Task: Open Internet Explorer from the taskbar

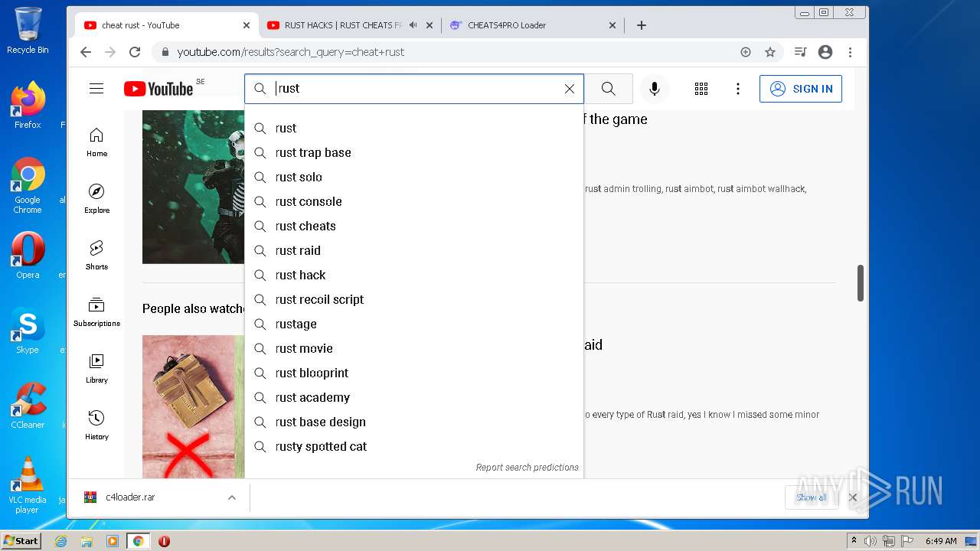Action: [61, 541]
